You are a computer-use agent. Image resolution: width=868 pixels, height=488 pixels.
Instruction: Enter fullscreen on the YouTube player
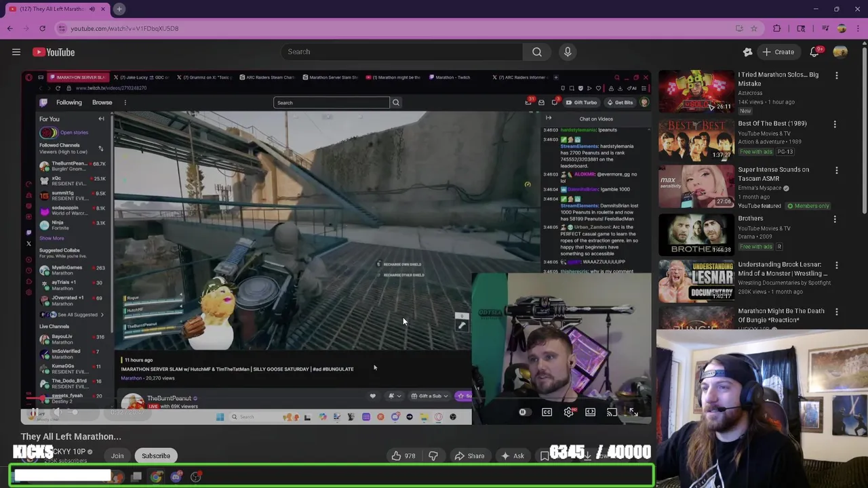click(x=633, y=412)
